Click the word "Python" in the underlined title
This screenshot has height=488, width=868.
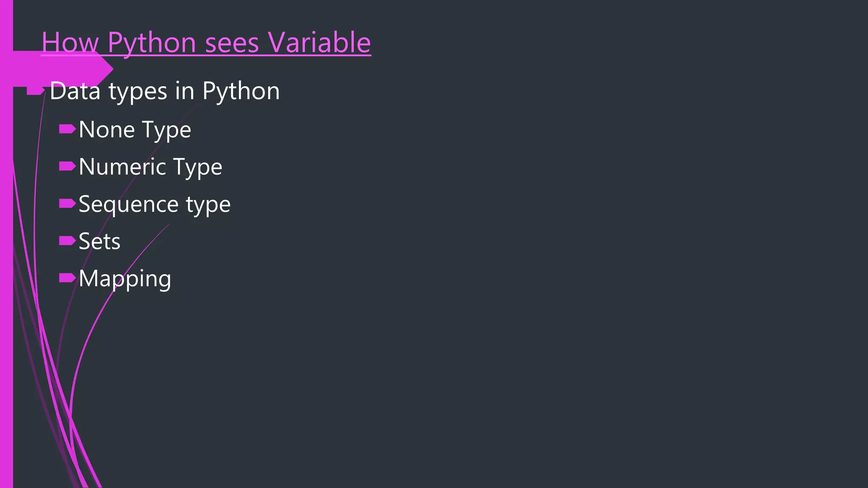(x=151, y=43)
